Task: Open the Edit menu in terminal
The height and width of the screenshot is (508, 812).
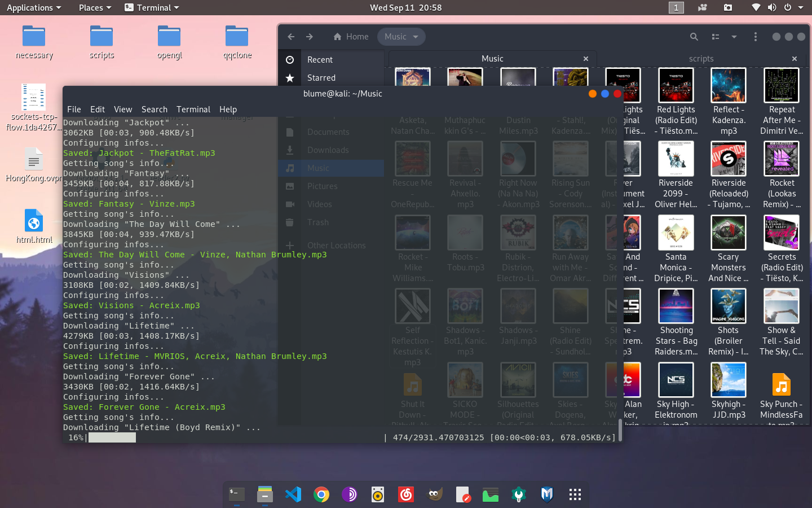Action: click(98, 110)
